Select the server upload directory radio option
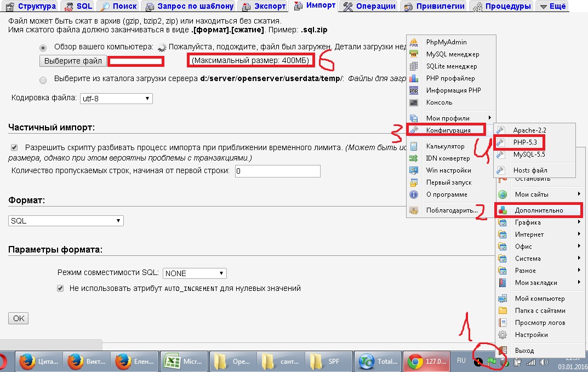Viewport: 588px width, 372px height. tap(43, 79)
